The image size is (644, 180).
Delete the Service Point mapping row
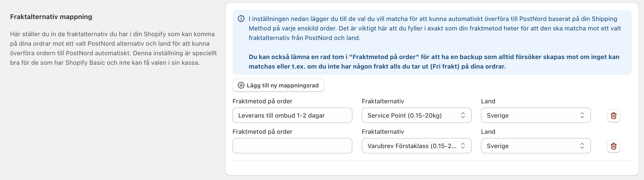coord(613,115)
